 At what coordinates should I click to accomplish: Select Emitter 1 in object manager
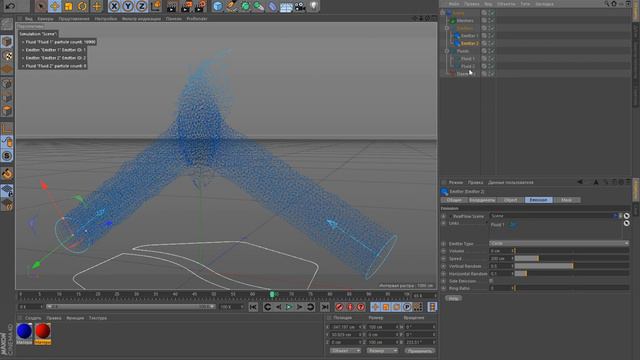click(469, 36)
